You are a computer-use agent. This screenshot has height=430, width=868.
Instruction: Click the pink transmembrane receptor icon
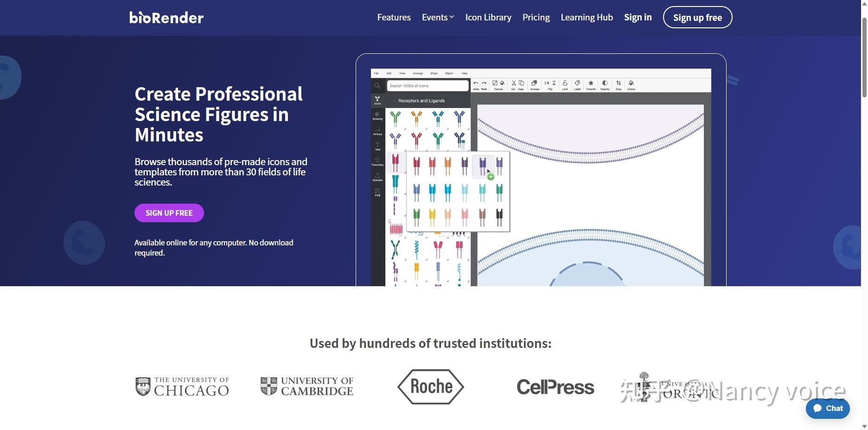(395, 228)
